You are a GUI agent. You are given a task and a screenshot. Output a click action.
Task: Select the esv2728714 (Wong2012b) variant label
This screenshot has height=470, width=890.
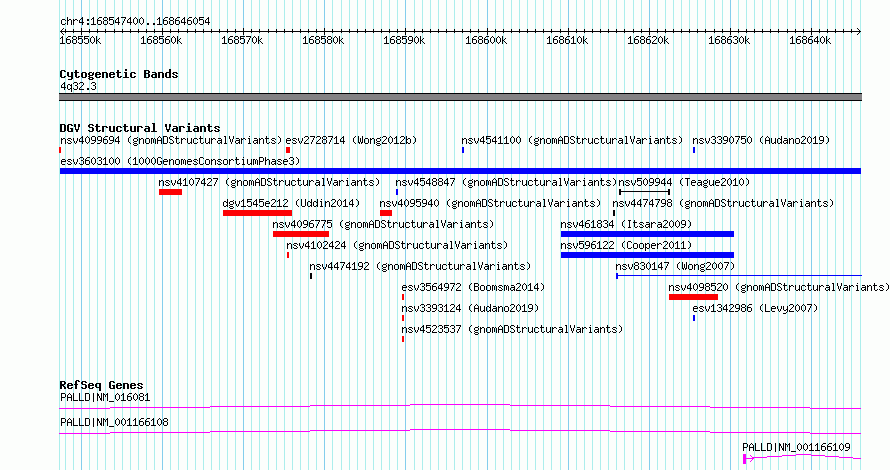(351, 140)
